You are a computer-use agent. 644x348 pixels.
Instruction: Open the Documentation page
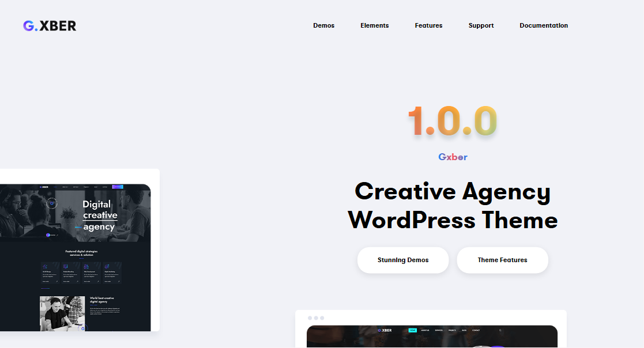pos(544,25)
